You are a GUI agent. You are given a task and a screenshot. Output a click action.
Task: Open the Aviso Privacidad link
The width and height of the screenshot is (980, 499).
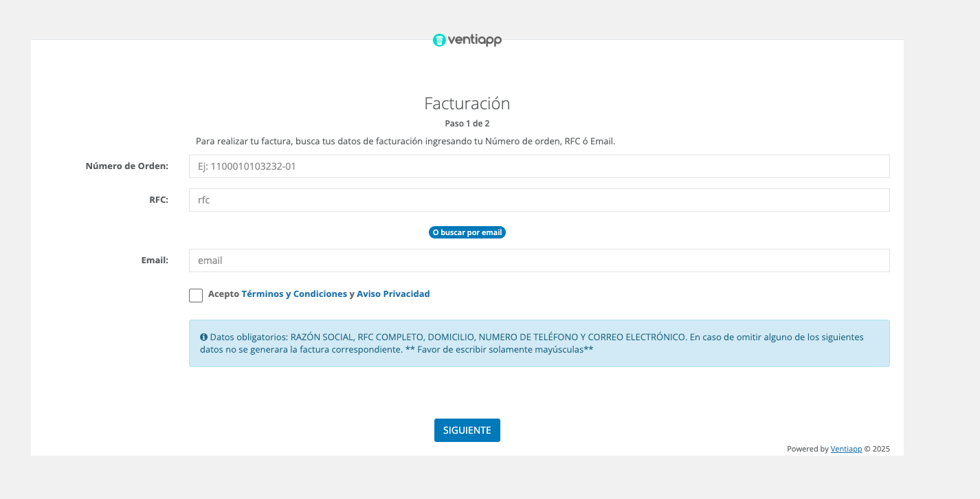coord(393,293)
